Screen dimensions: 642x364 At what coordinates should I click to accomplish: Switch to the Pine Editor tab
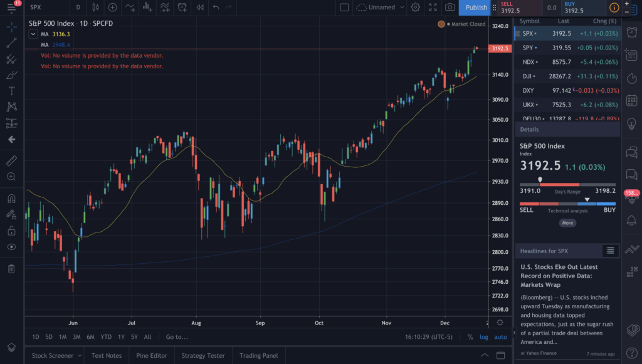click(x=152, y=355)
